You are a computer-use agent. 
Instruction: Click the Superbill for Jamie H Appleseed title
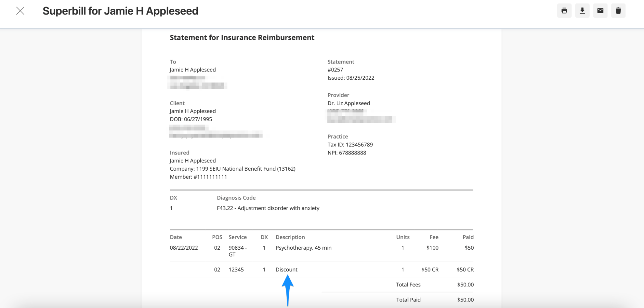120,11
